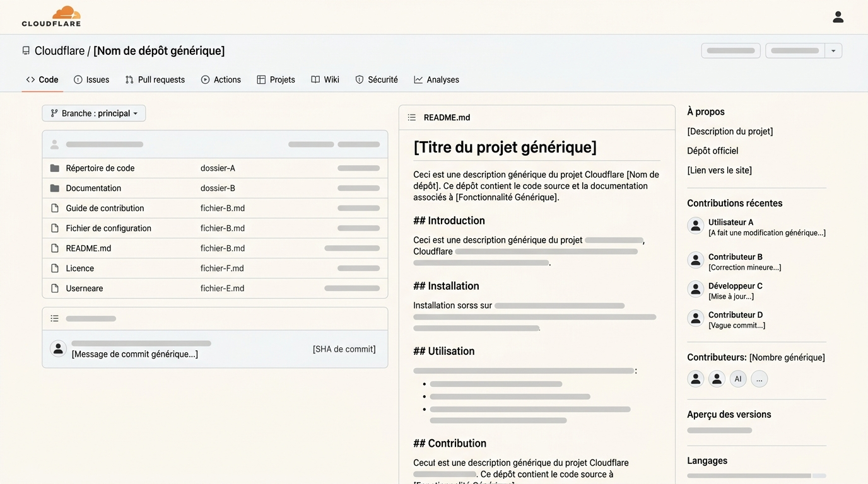Click the Cloudflare owner link in title
This screenshot has height=484, width=868.
(x=59, y=51)
